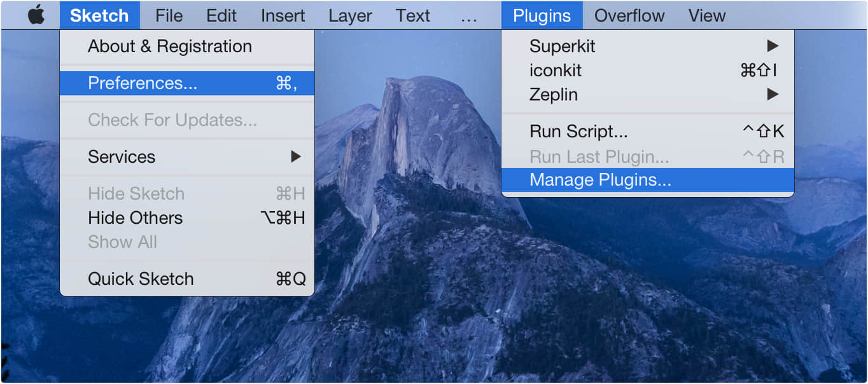Image resolution: width=868 pixels, height=384 pixels.
Task: Open the Layer menu
Action: [350, 15]
